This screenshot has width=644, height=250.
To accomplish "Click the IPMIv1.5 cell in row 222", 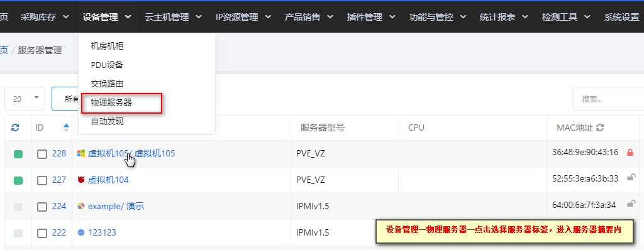I will pyautogui.click(x=313, y=232).
